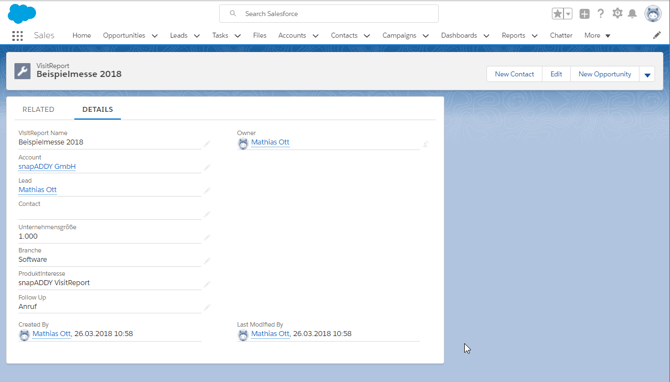
Task: Click the Anruf follow up value
Action: 27,307
